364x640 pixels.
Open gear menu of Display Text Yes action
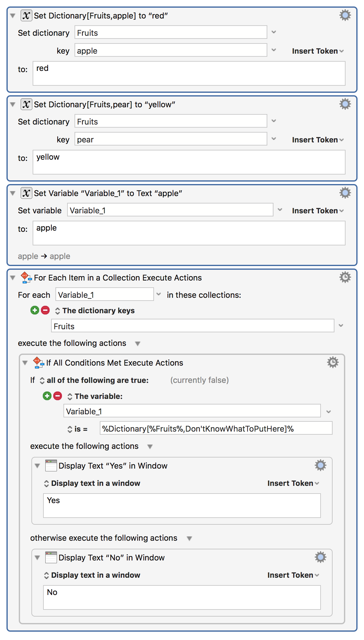coord(320,465)
